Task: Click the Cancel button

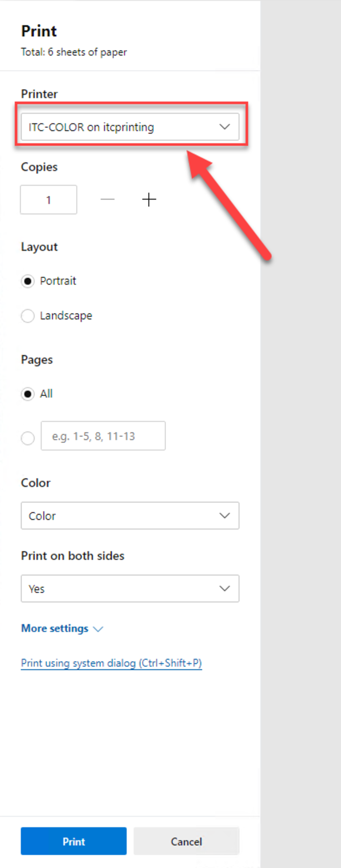Action: (186, 841)
